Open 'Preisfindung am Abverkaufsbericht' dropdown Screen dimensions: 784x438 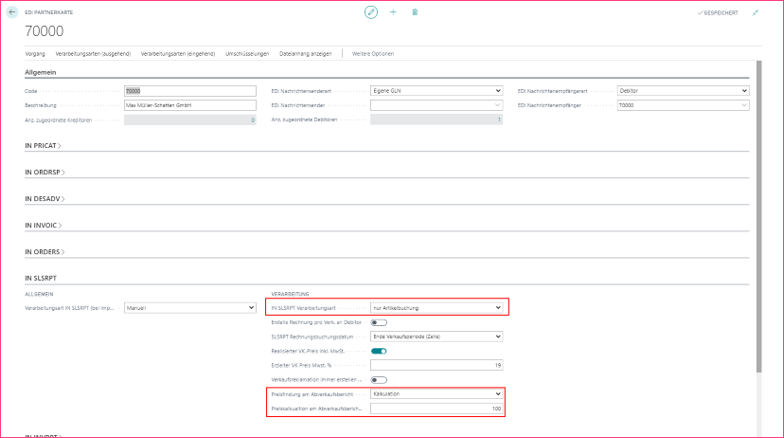436,394
